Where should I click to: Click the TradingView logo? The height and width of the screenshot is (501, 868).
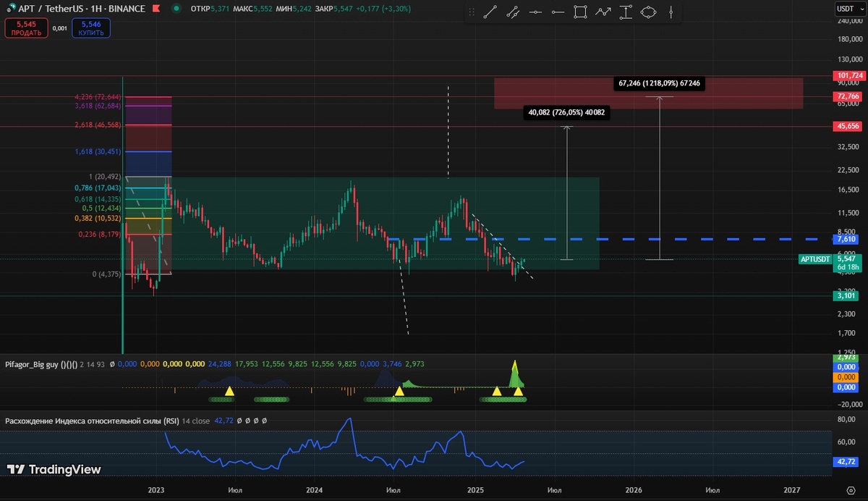coord(54,469)
